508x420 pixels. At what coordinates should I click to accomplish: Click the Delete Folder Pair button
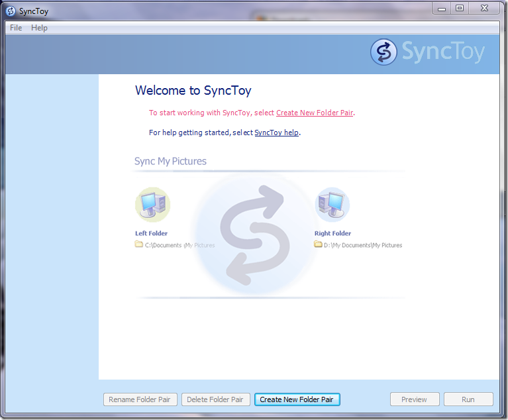pyautogui.click(x=215, y=399)
